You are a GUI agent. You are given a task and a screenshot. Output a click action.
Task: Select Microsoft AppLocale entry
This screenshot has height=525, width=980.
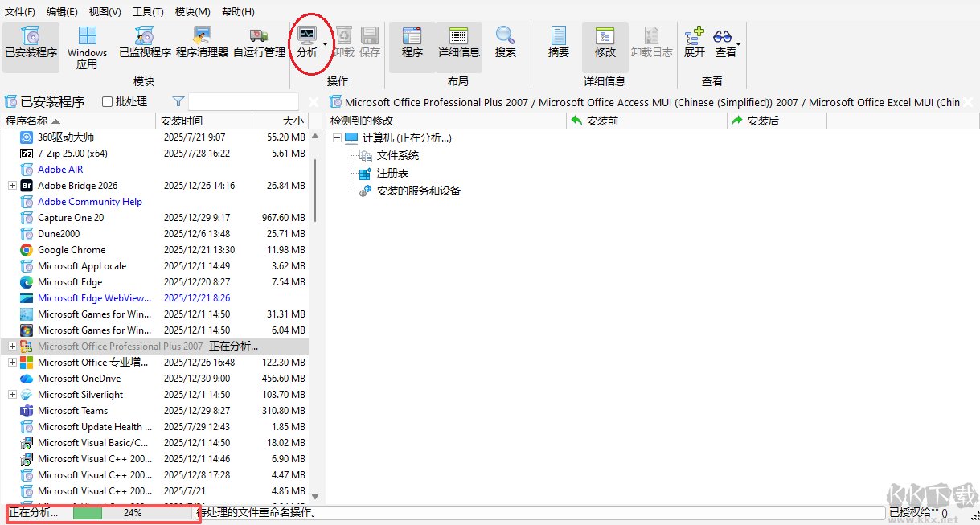tap(154, 266)
